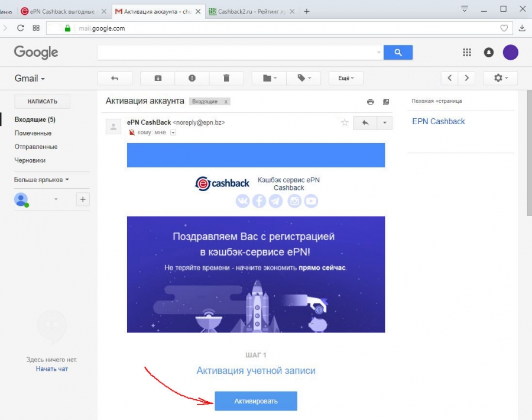Click the rocket banner image
This screenshot has height=420, width=532.
[256, 274]
